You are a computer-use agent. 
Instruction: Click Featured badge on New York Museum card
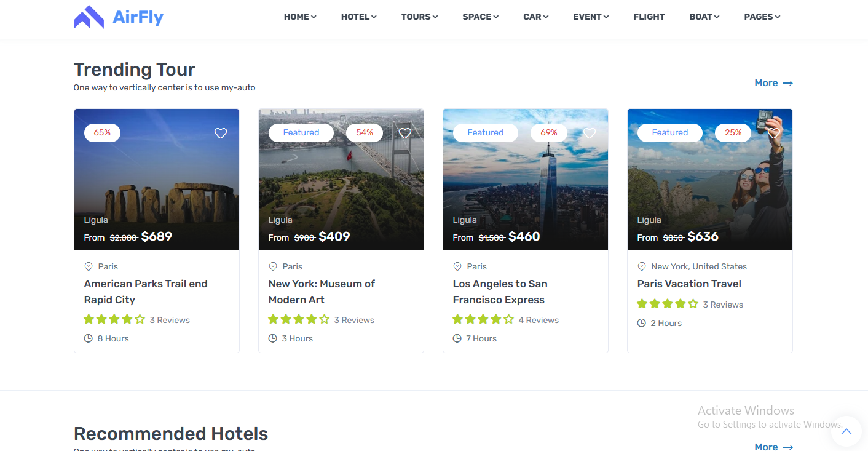pyautogui.click(x=301, y=133)
